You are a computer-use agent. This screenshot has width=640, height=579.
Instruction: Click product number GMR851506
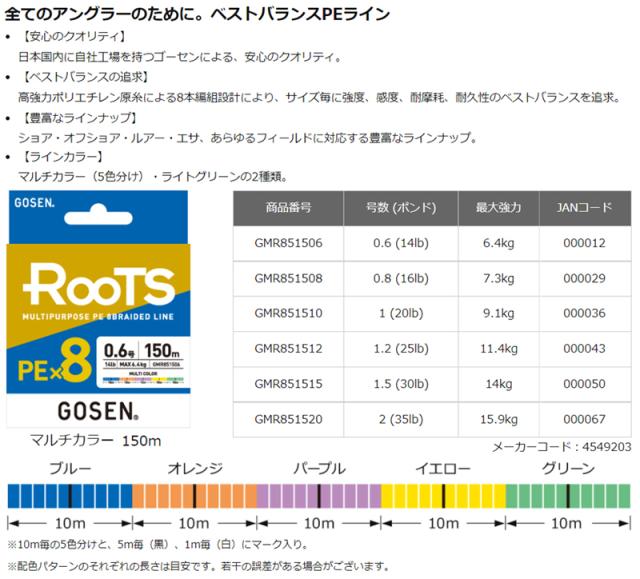tap(288, 243)
